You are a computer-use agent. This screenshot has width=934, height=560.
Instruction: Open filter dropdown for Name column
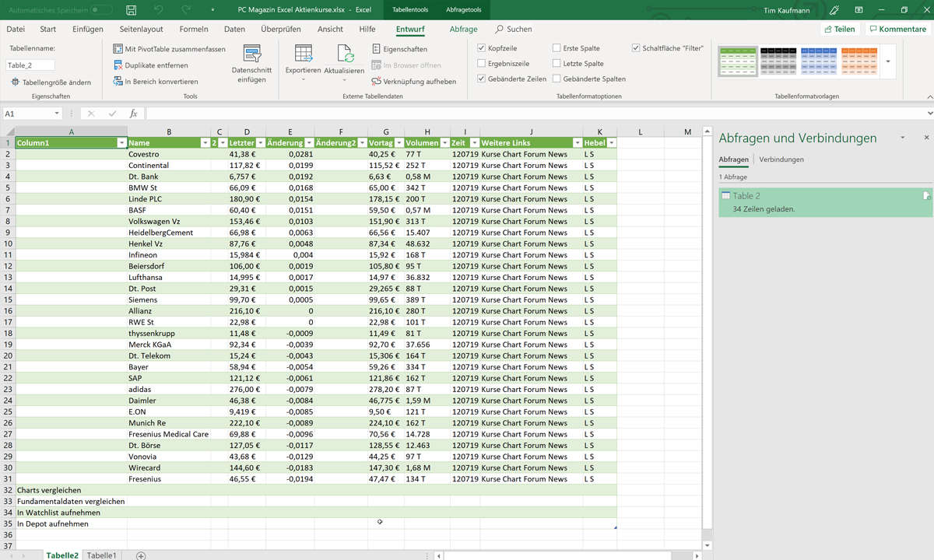(x=205, y=143)
